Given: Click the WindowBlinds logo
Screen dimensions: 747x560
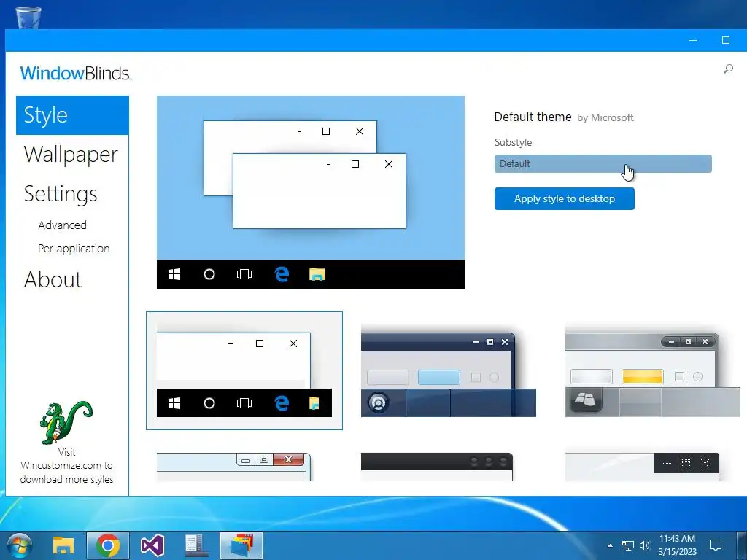Looking at the screenshot, I should (75, 74).
